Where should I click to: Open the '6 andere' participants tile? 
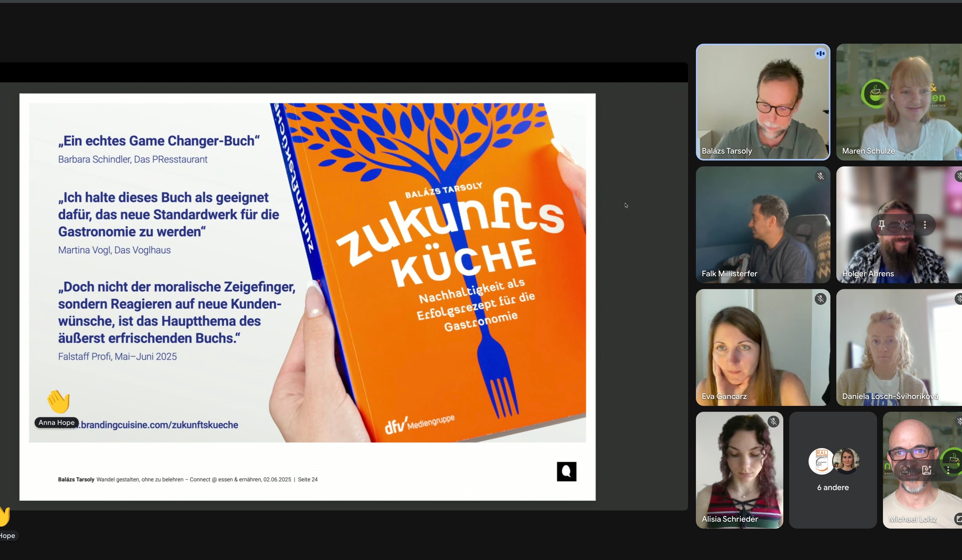point(833,470)
